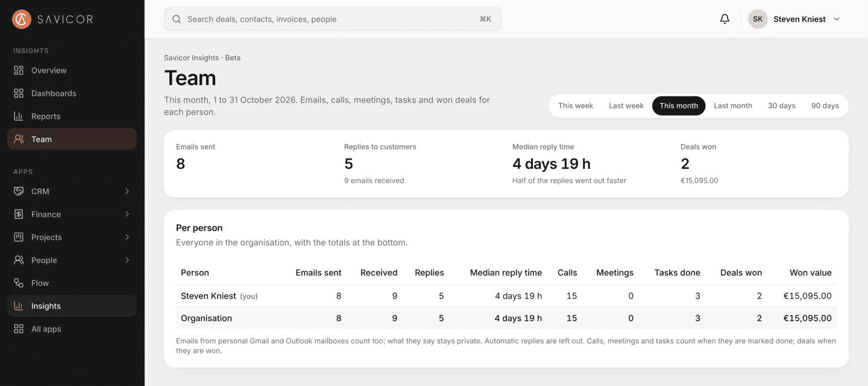Click the Team people icon
868x386 pixels.
tap(19, 139)
